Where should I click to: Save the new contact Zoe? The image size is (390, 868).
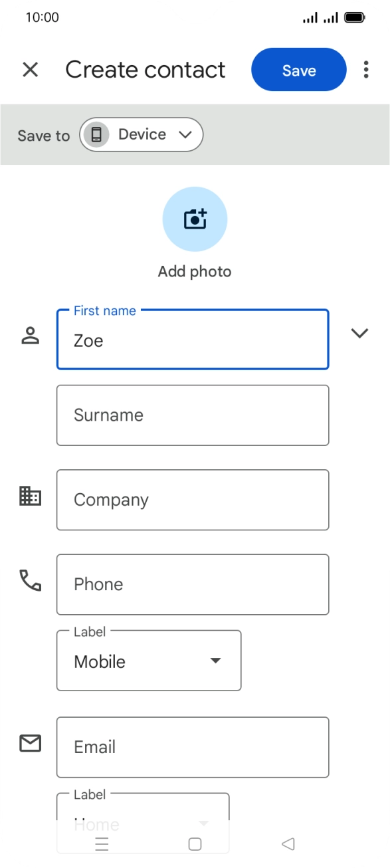(x=298, y=69)
